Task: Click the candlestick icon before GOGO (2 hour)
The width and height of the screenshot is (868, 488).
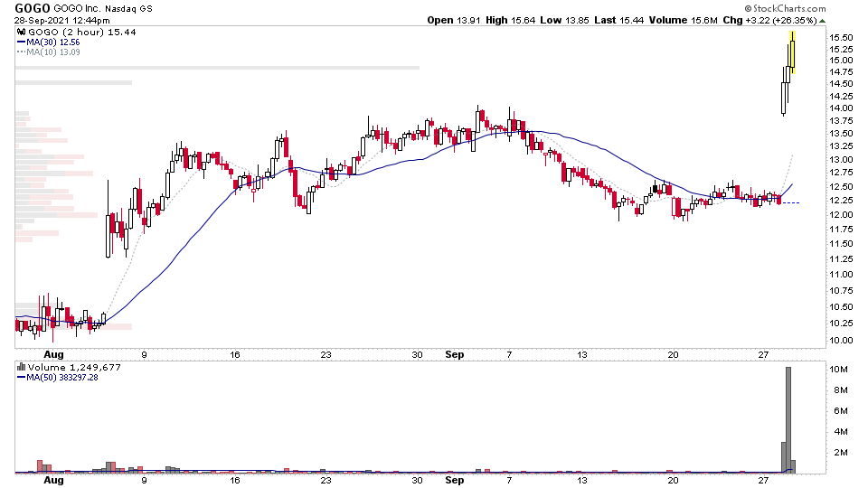Action: [x=22, y=33]
